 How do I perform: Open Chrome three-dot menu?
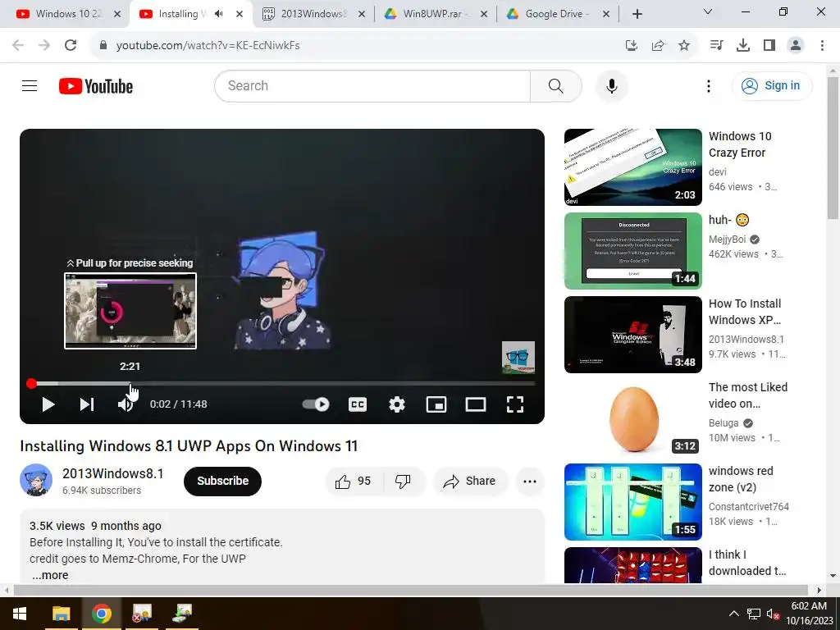point(822,46)
